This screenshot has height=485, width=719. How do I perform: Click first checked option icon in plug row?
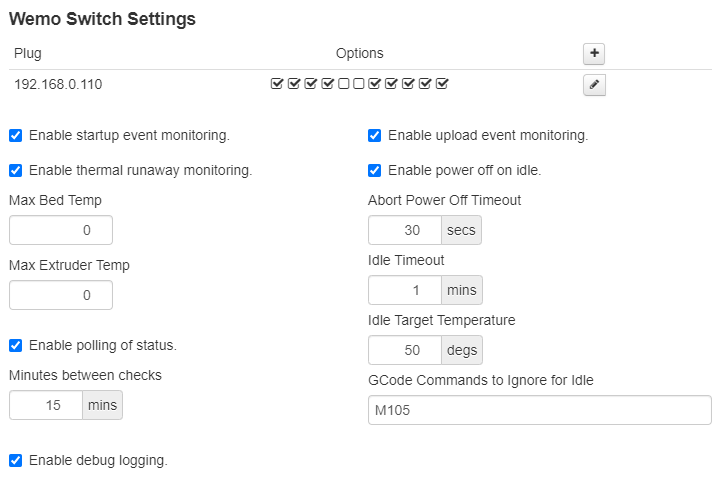pos(277,84)
